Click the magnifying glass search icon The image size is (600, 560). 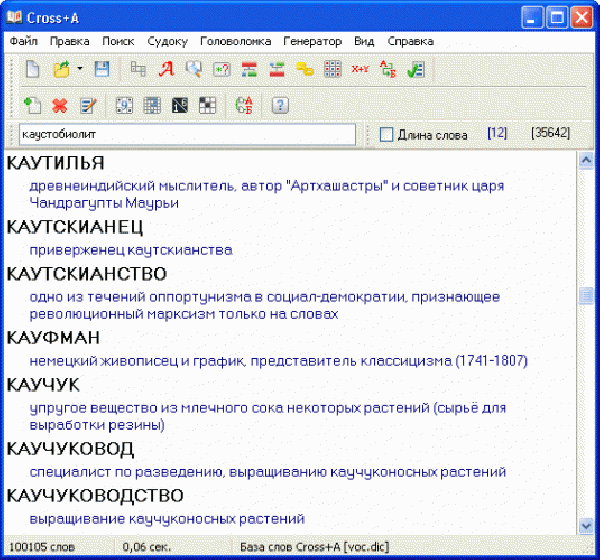194,70
